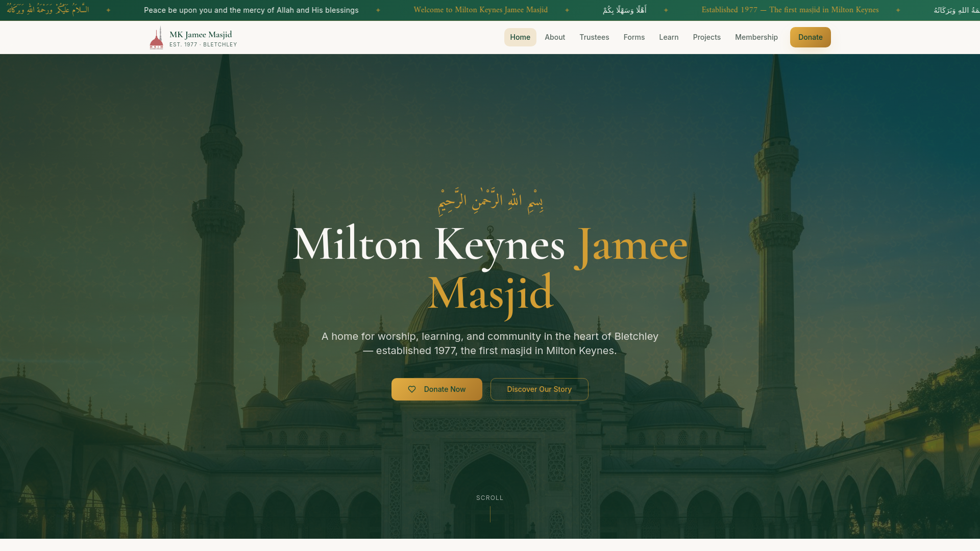The width and height of the screenshot is (980, 551).
Task: Open the Membership page
Action: point(756,37)
